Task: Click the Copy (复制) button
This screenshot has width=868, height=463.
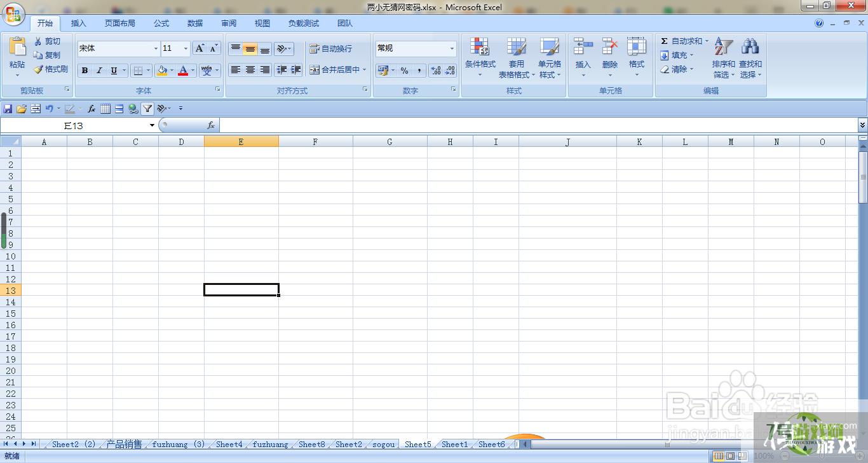Action: pos(48,55)
